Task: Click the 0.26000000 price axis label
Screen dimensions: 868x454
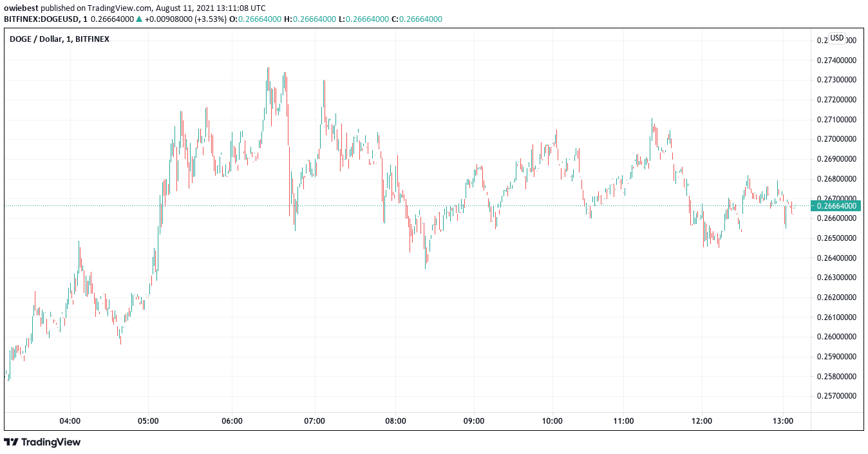Action: [836, 337]
